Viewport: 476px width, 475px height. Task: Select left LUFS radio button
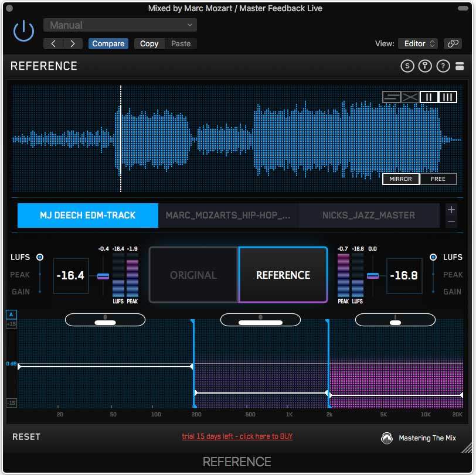tap(40, 257)
